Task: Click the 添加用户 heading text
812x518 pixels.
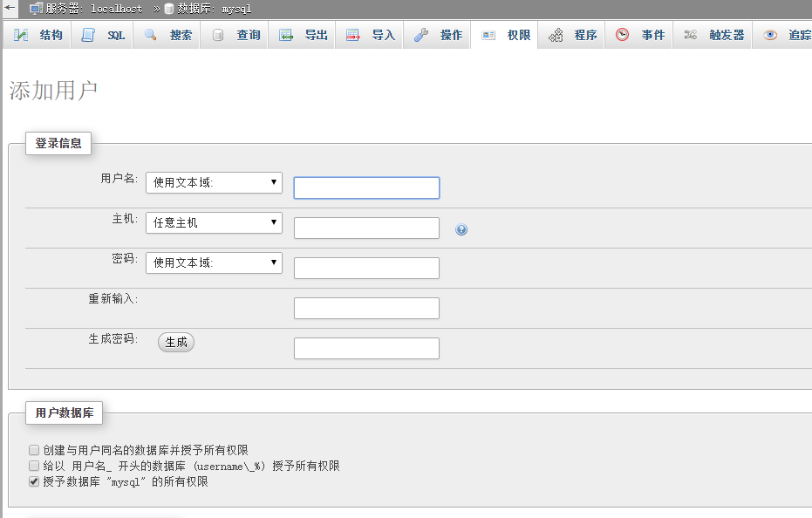Action: click(x=53, y=91)
